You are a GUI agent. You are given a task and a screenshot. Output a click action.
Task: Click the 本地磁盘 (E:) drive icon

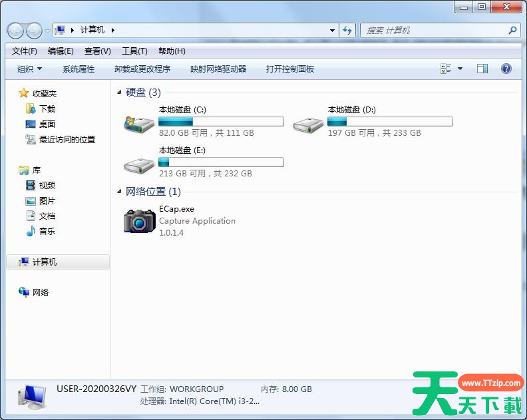pyautogui.click(x=139, y=166)
